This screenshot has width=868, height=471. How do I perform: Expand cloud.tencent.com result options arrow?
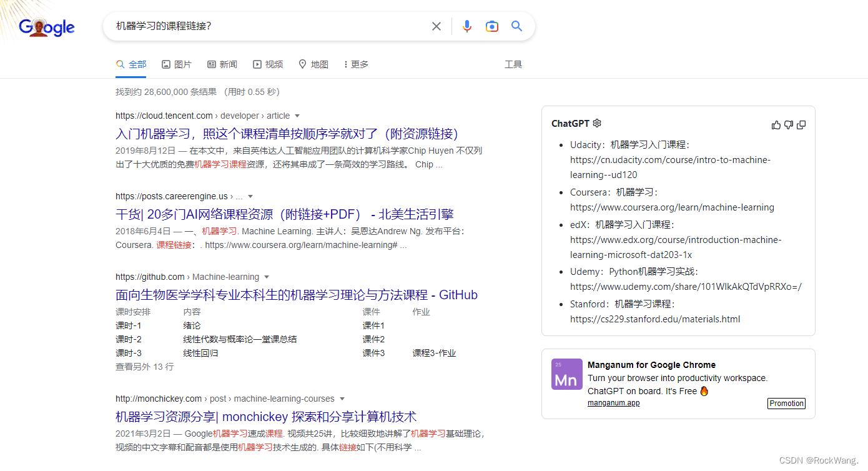coord(297,116)
